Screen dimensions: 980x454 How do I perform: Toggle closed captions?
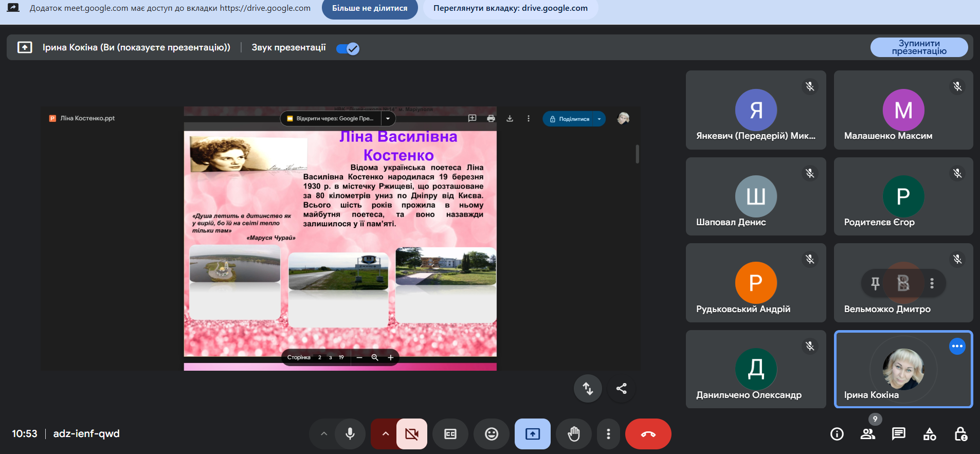click(450, 434)
